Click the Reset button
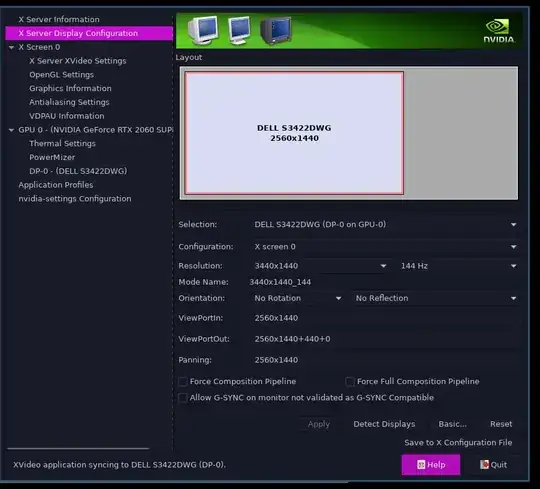 (x=501, y=424)
